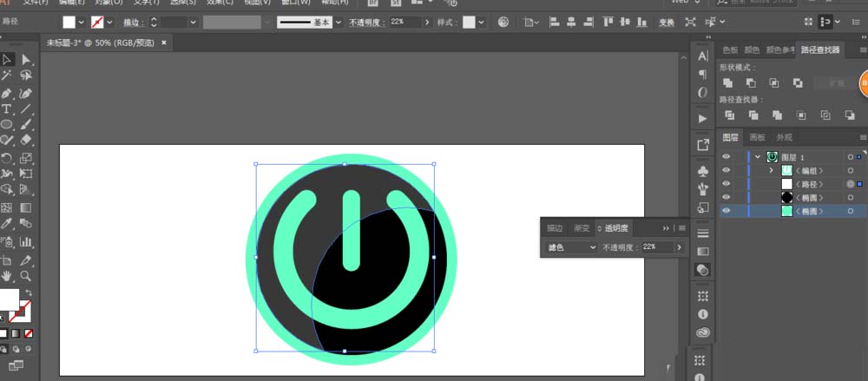Image resolution: width=868 pixels, height=381 pixels.
Task: Select the Gradient tool in toolbox
Action: [x=25, y=207]
